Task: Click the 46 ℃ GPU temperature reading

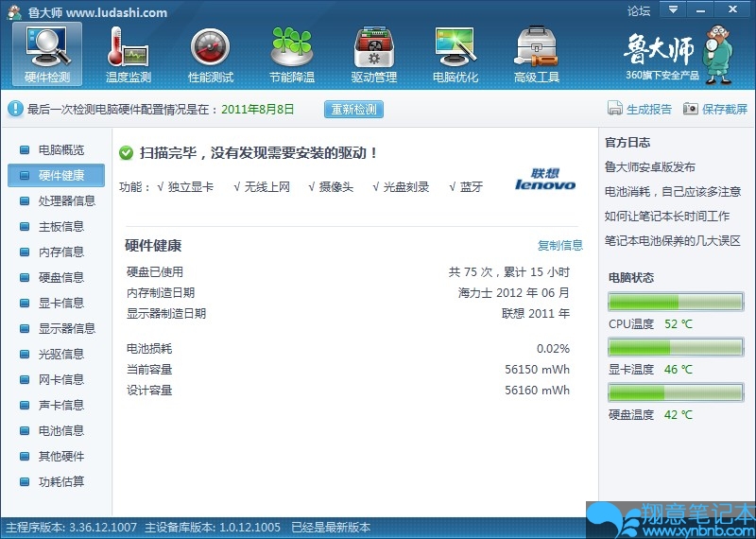Action: 679,370
